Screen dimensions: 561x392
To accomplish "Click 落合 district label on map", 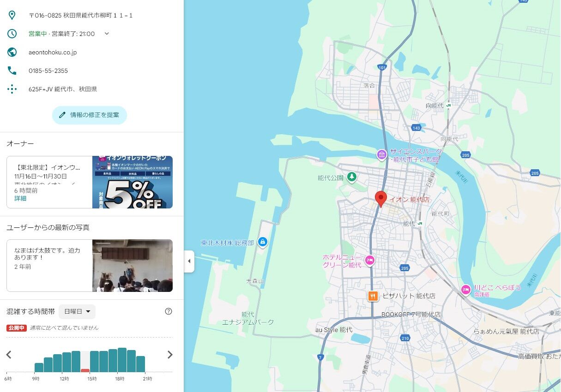I will (369, 85).
